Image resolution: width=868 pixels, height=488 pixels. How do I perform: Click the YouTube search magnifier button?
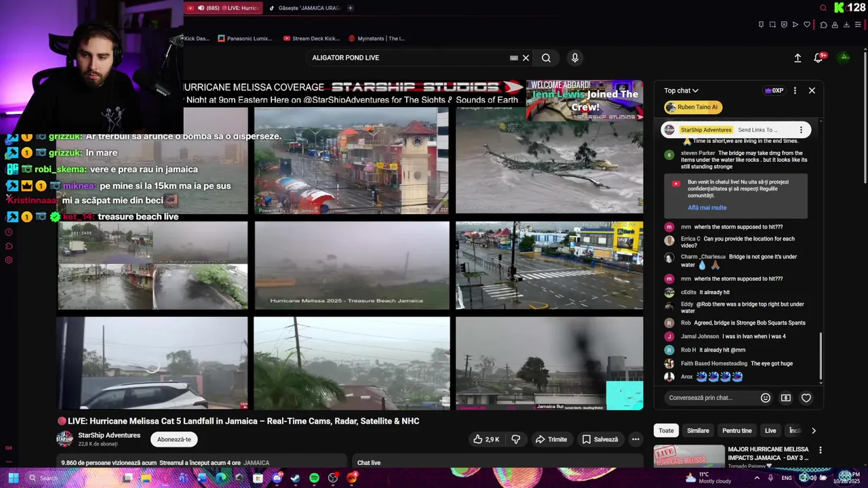tap(546, 58)
